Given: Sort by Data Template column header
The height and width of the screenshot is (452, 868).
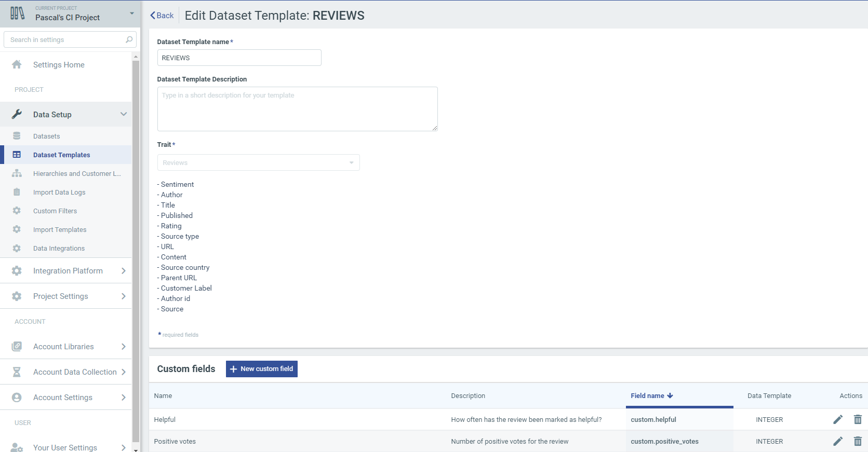Looking at the screenshot, I should [769, 395].
